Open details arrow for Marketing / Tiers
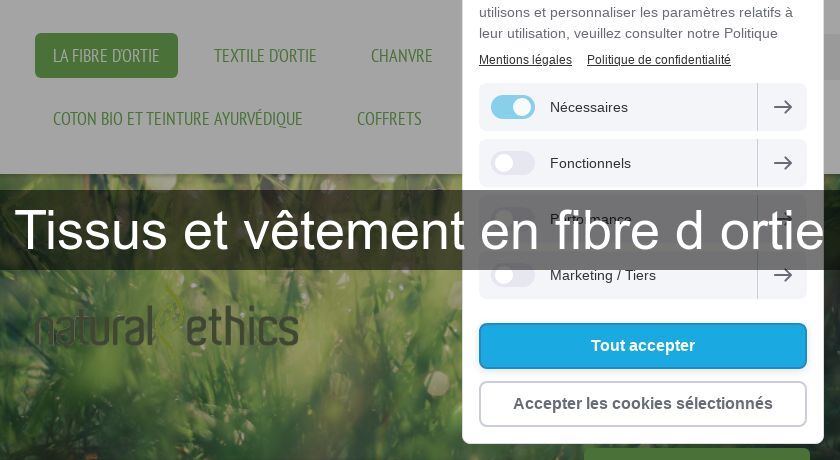840x460 pixels. (783, 275)
